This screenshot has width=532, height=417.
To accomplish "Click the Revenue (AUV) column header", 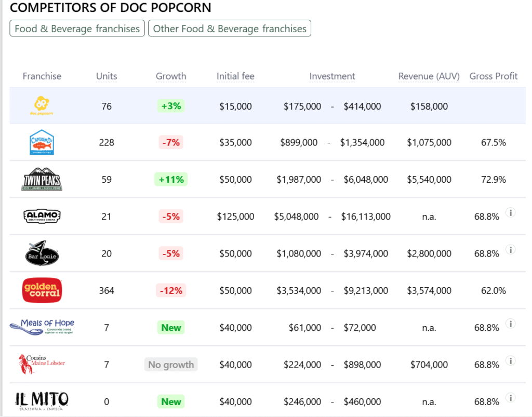I will point(429,76).
